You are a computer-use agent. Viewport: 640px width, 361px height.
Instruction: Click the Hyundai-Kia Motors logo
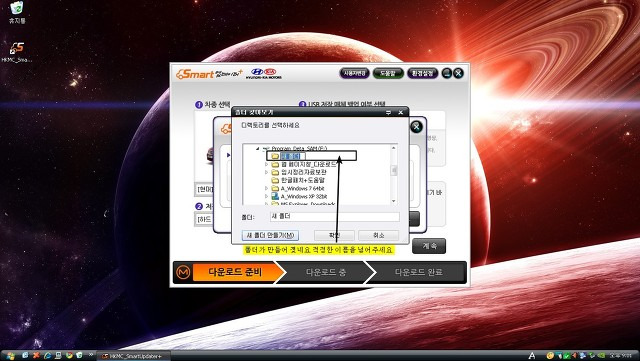pos(264,74)
